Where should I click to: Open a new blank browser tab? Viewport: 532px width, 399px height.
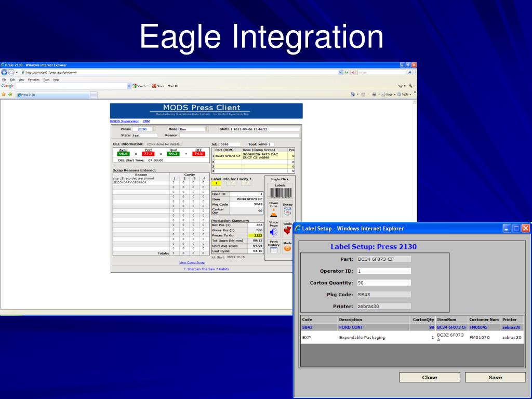[x=94, y=95]
